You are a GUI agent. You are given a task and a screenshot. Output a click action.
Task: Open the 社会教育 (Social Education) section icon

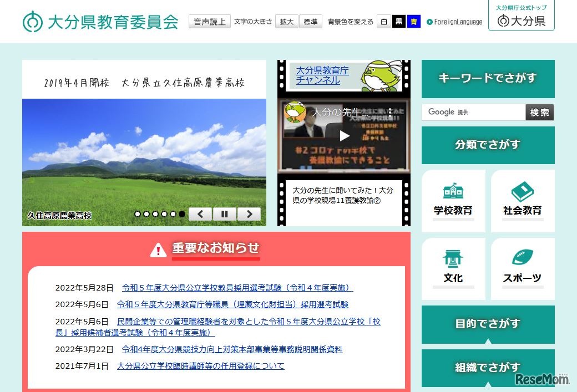[522, 191]
